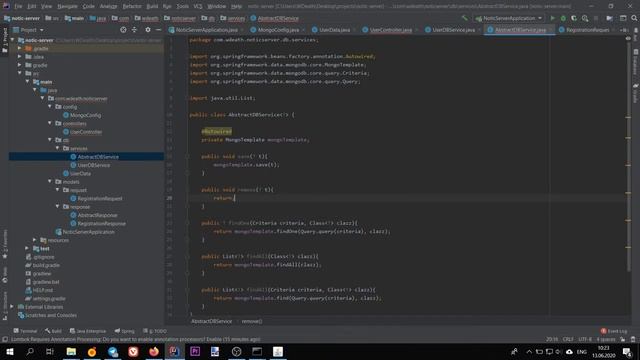
Task: Collapse the controllers package node
Action: [x=50, y=123]
